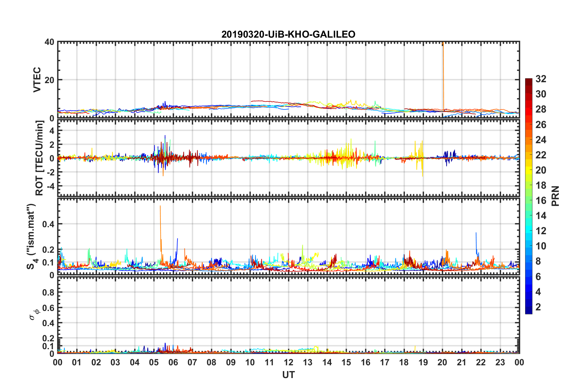Click the 17 hour tick on the UT axis

385,362
